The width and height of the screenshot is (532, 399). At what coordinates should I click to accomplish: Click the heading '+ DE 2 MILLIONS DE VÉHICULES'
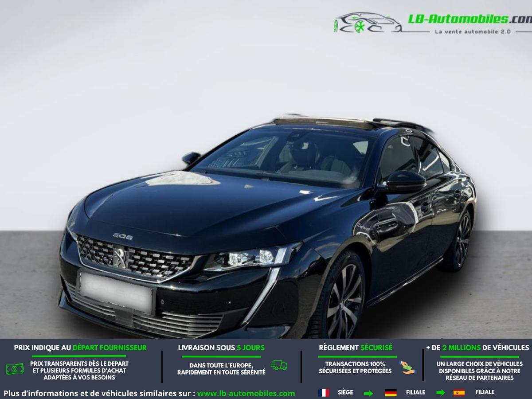tap(477, 348)
